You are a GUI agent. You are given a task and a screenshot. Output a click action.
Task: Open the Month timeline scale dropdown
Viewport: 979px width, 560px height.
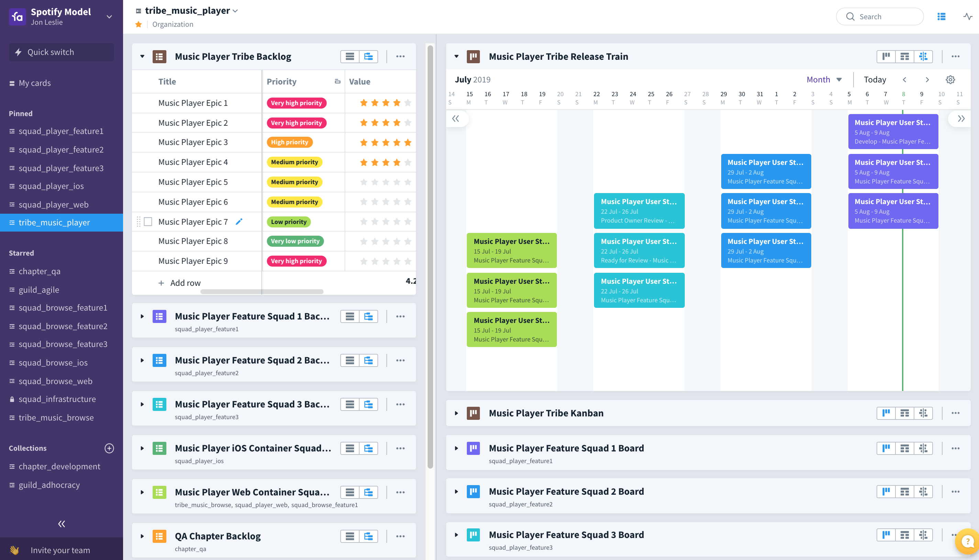tap(824, 80)
